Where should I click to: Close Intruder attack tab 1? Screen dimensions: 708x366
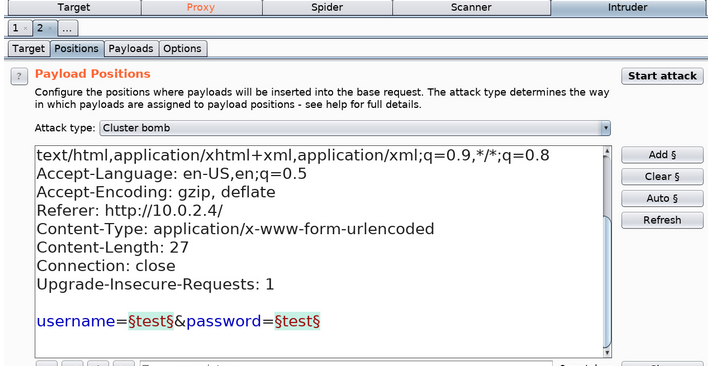point(25,28)
